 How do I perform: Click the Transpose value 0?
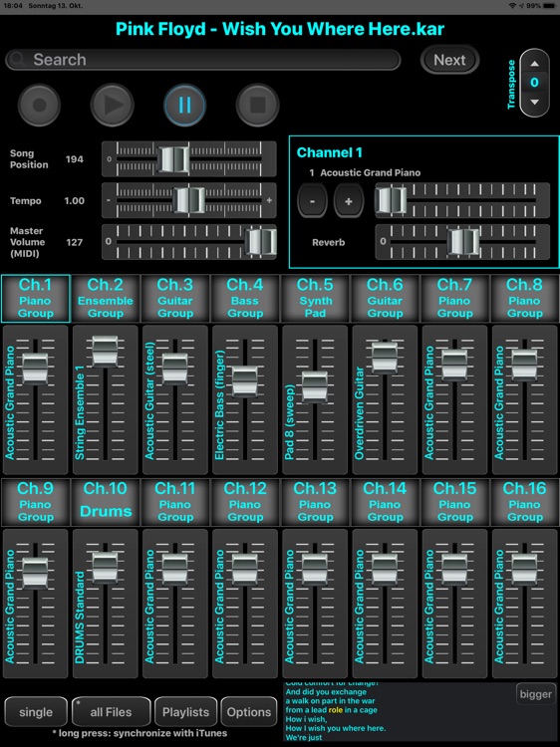(535, 83)
